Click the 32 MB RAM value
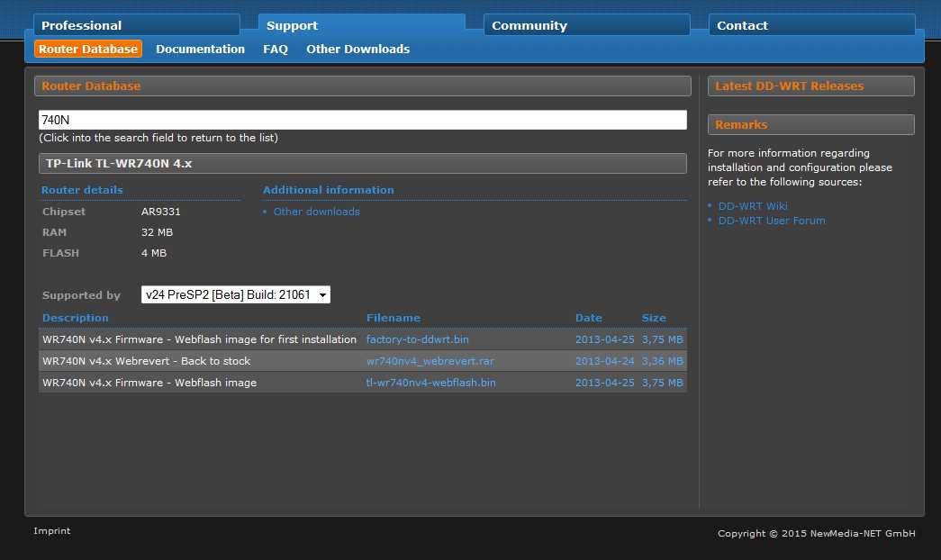The height and width of the screenshot is (560, 941). [158, 233]
